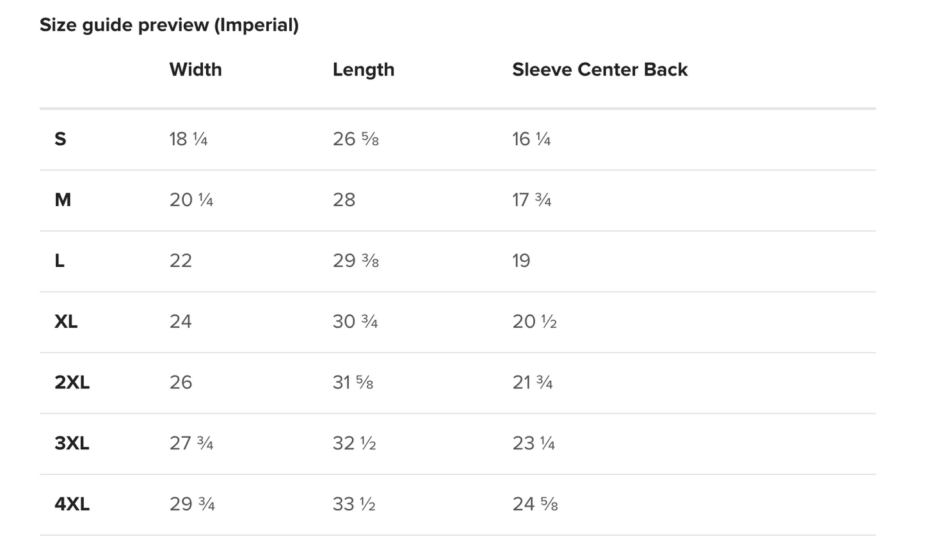Click the Sleeve Center Back column header
Screen dimensions: 925x560
point(599,69)
